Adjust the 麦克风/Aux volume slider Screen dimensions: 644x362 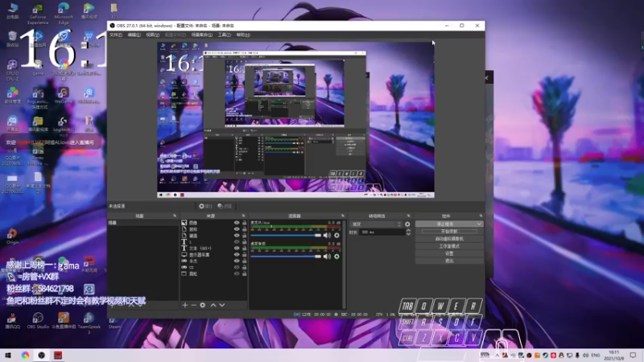point(286,235)
